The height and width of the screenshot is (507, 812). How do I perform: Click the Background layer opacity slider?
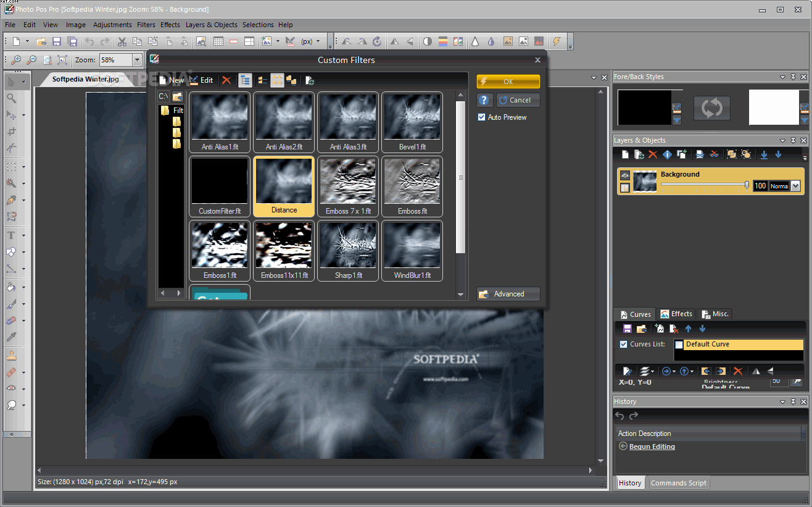coord(703,185)
